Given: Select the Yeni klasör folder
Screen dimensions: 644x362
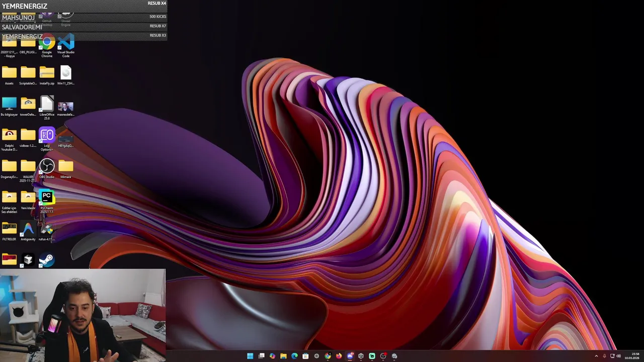Looking at the screenshot, I should pos(28,200).
